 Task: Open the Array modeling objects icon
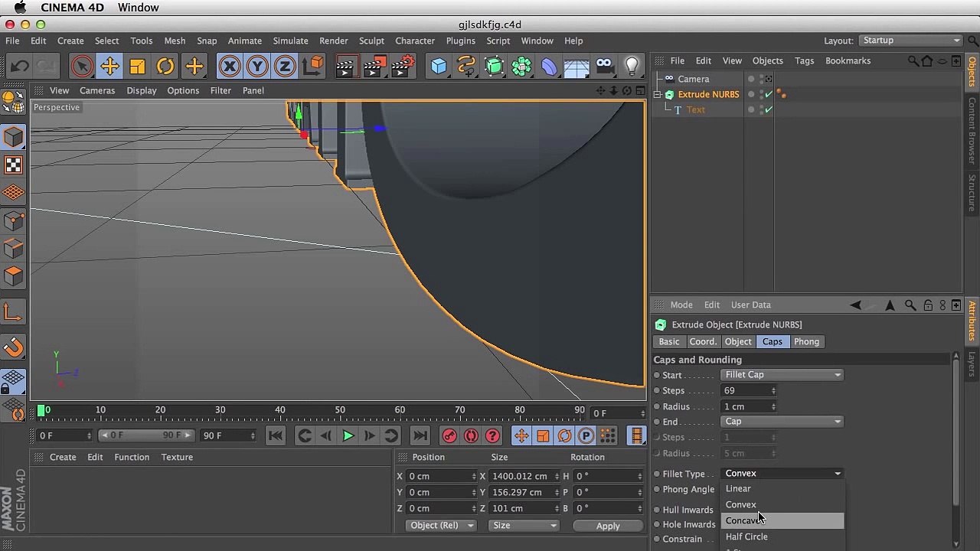click(521, 67)
